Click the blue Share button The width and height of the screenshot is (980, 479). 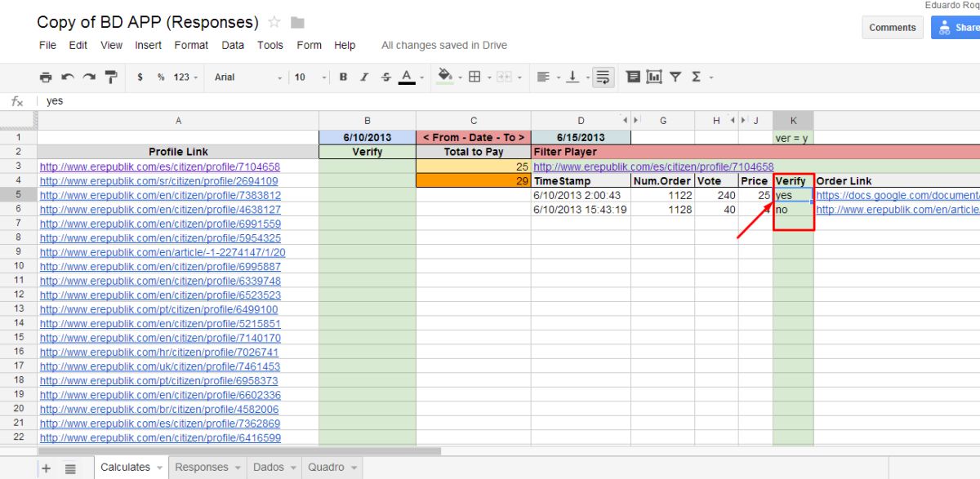(955, 27)
